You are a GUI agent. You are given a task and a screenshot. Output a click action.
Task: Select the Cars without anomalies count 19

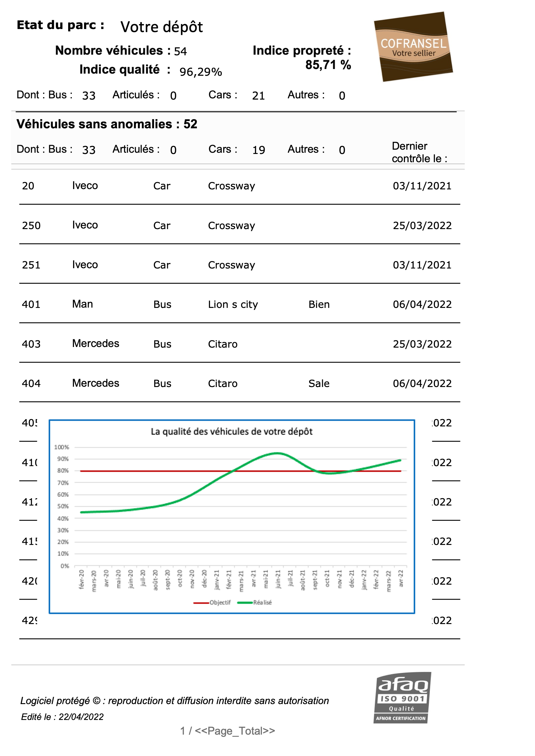click(258, 150)
